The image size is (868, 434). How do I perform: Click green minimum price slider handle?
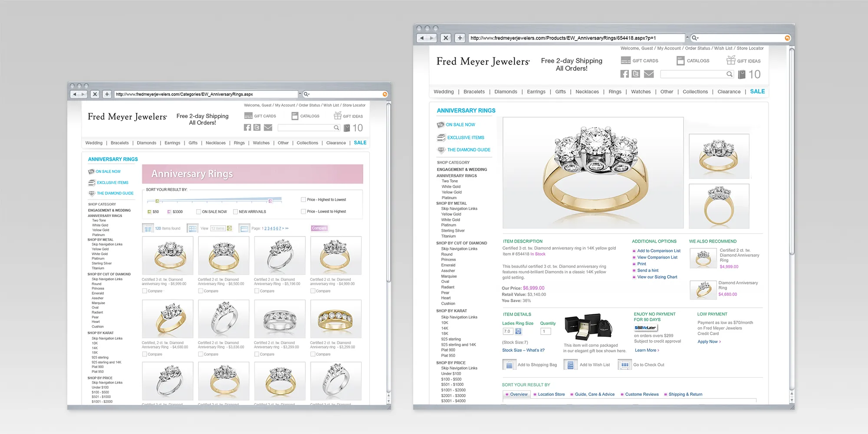[157, 201]
